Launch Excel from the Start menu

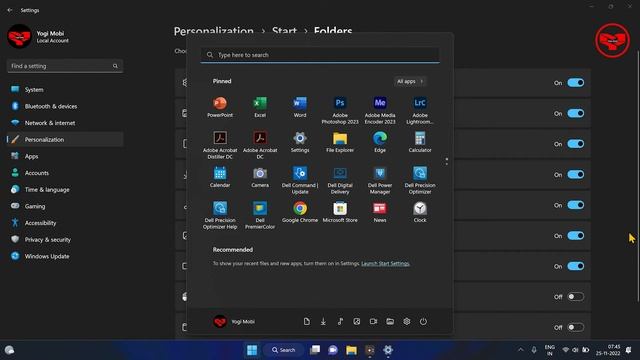click(x=260, y=107)
